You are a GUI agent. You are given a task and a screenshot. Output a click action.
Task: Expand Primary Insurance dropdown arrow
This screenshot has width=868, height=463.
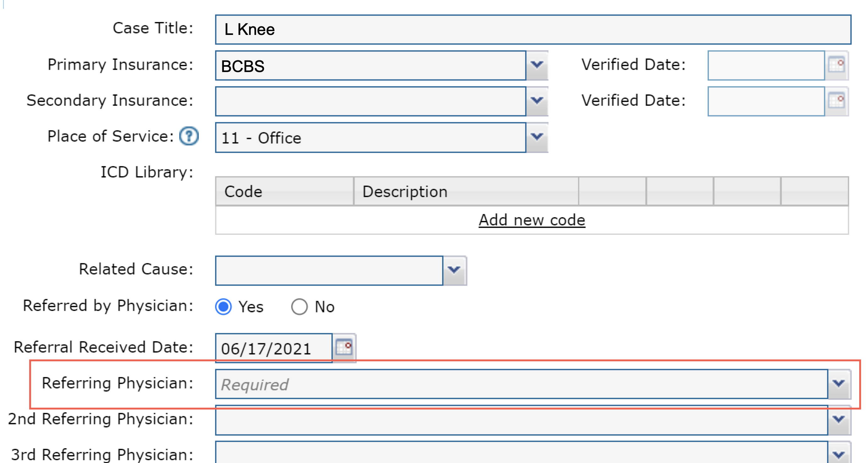tap(537, 65)
